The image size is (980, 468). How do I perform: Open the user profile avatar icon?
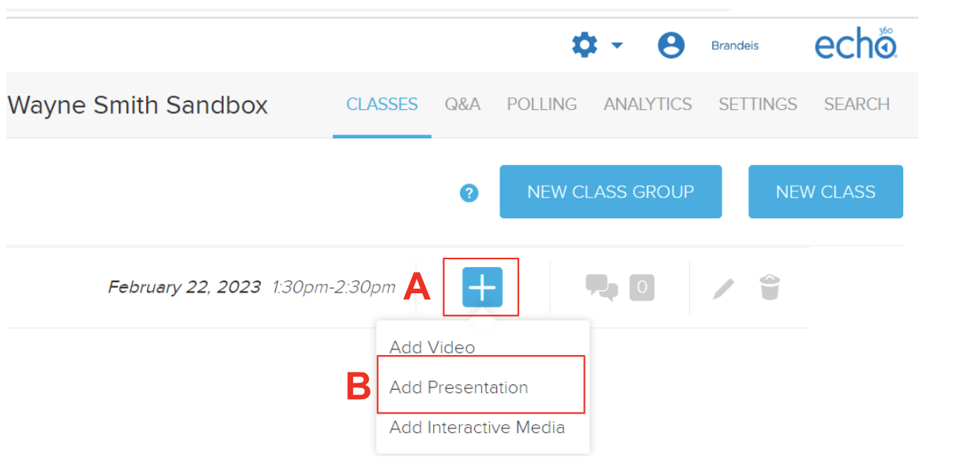[671, 45]
